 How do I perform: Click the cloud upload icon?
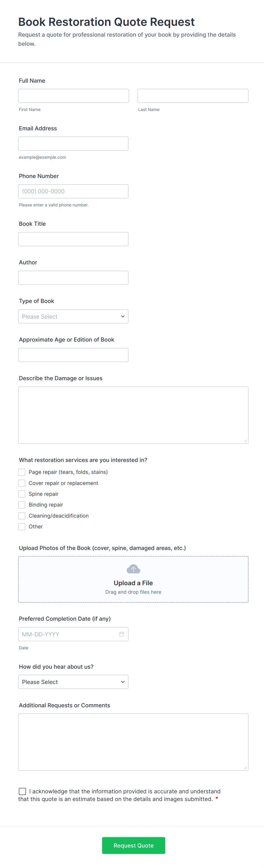(133, 569)
